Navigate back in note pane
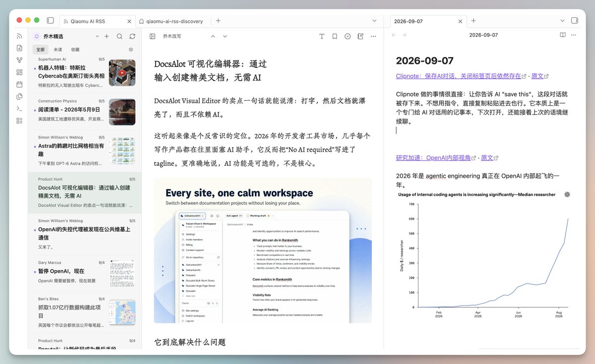 pyautogui.click(x=394, y=35)
